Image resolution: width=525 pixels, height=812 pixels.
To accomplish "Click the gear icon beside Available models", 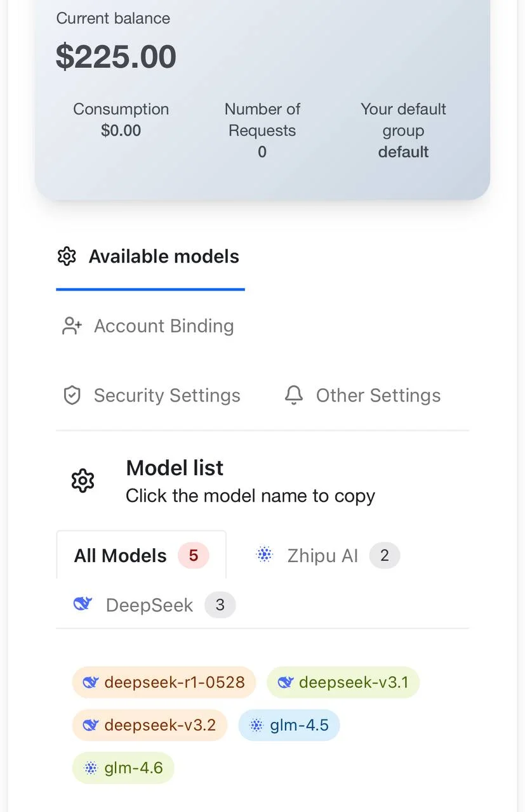I will [x=67, y=256].
